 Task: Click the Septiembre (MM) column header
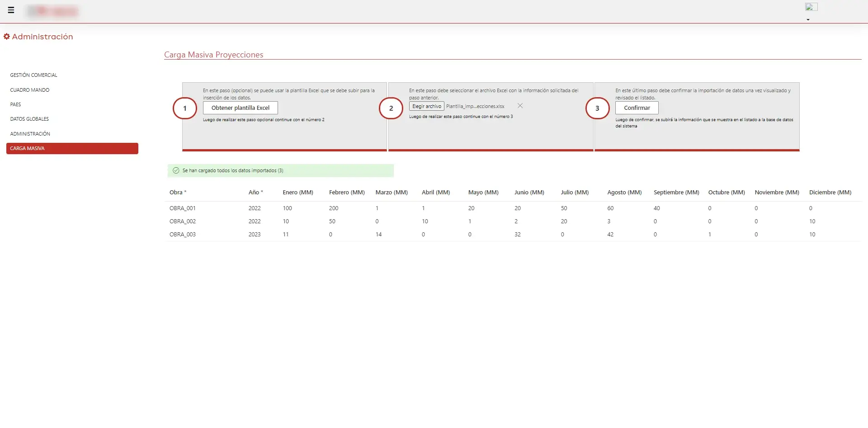tap(676, 192)
